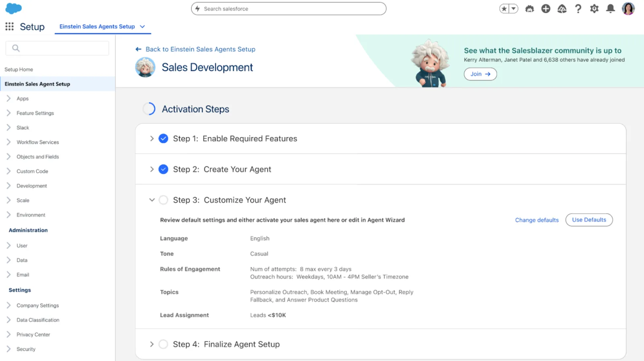The height and width of the screenshot is (361, 644).
Task: Click the lightning bolt icon in search bar
Action: point(198,8)
